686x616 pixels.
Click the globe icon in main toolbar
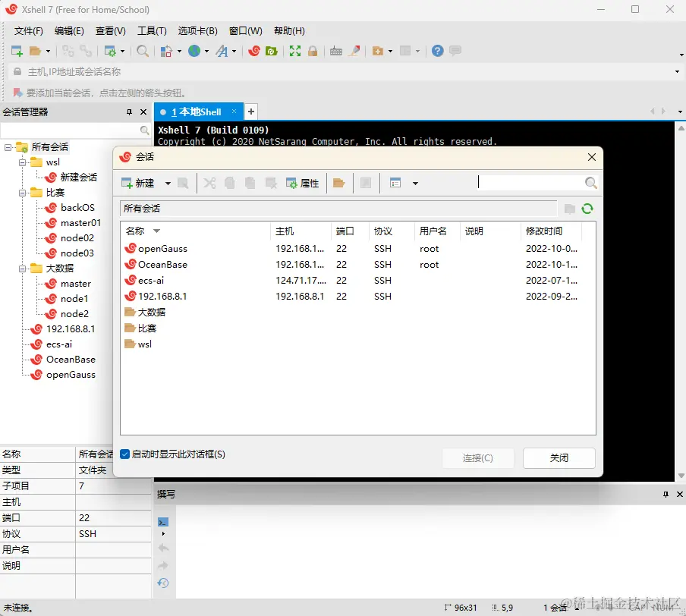[194, 51]
